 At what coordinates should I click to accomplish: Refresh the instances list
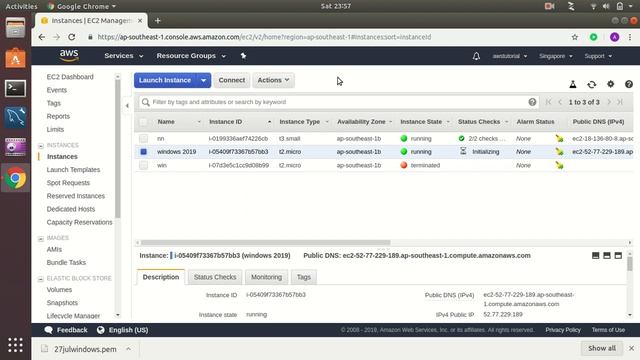tap(591, 84)
